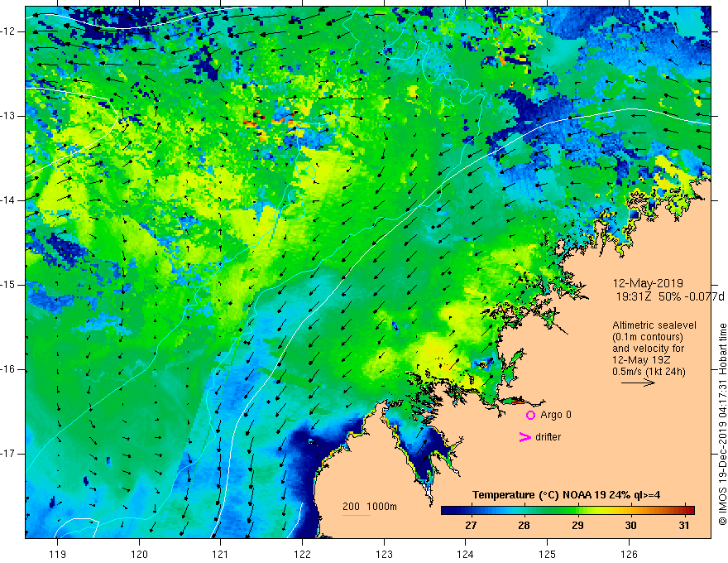The width and height of the screenshot is (728, 563).
Task: Click the 0.5m/s velocity scale arrow
Action: pyautogui.click(x=638, y=383)
